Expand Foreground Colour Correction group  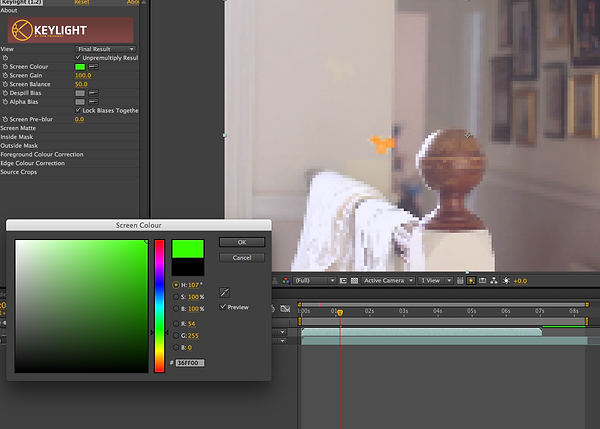point(42,155)
